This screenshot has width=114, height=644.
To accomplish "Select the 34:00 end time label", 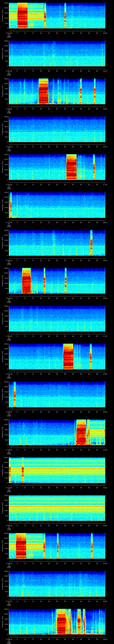I will click(105, 450).
